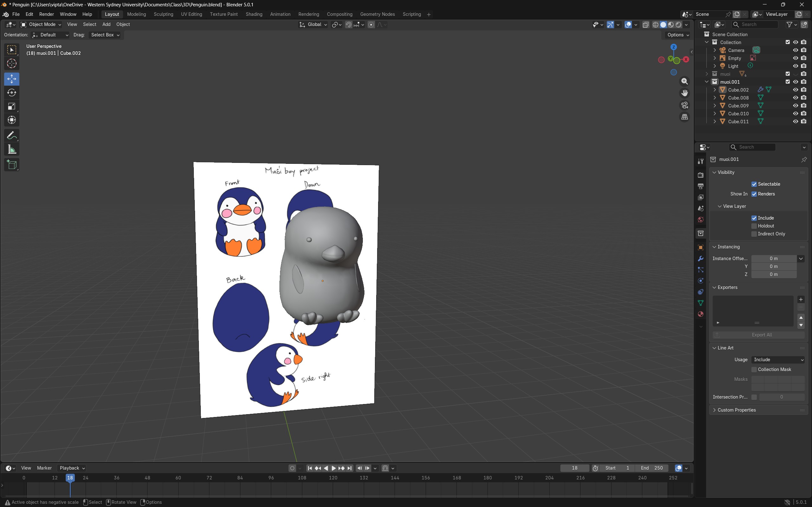Click frame 120 on the timeline ruler
This screenshot has height=507, width=812.
(333, 478)
